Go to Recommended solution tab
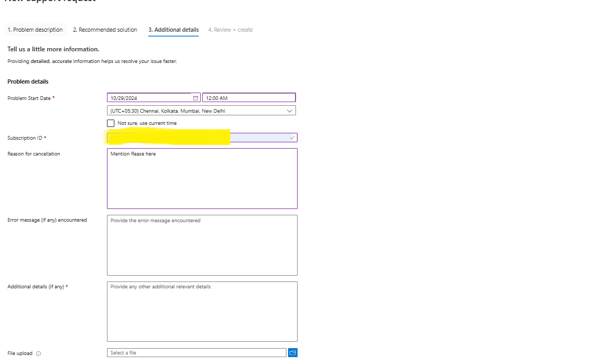The image size is (610, 364). [105, 30]
